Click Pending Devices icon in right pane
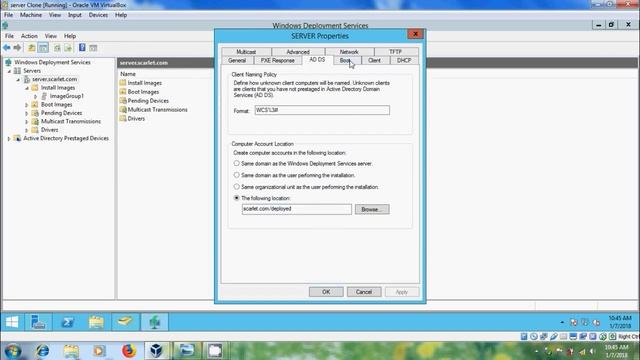Viewport: 640px width, 360px height. click(123, 100)
